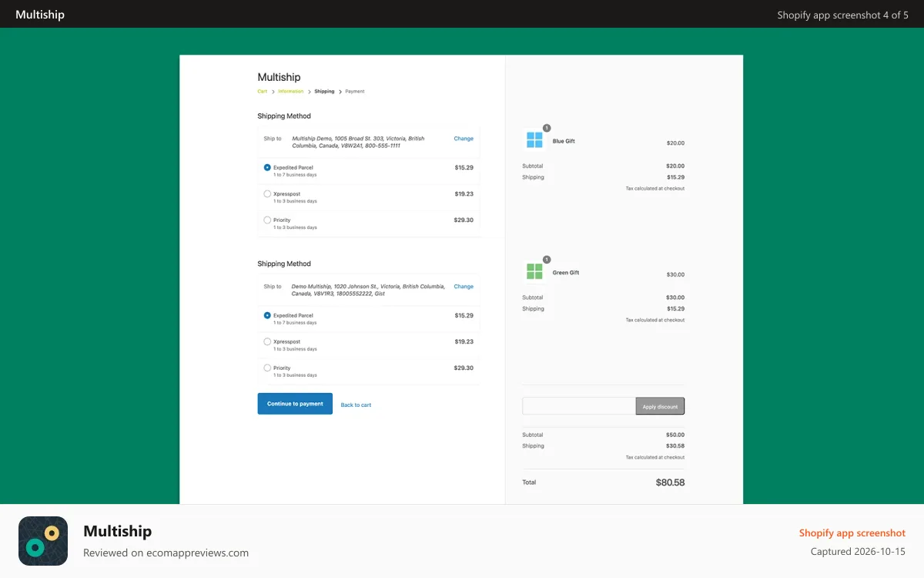Click the $19.23 Xpresspost price in second group
The width and height of the screenshot is (924, 578).
[464, 341]
